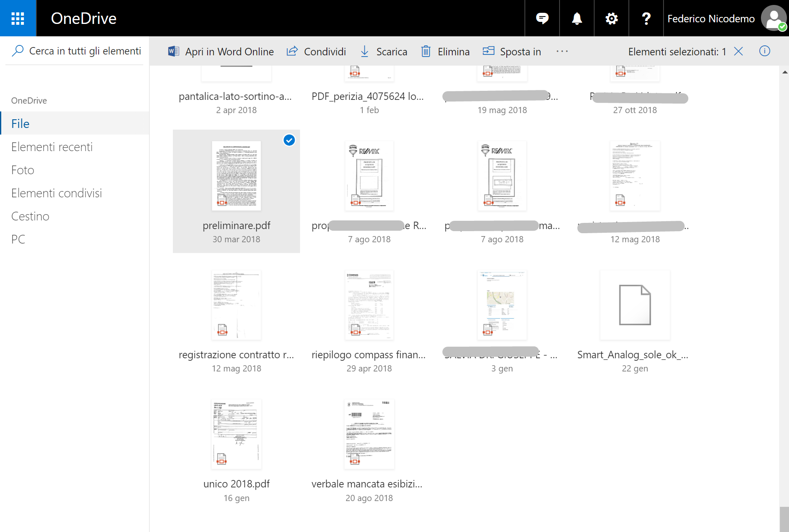Click PDF badge on riepilogo compass thumbnail
The height and width of the screenshot is (532, 789).
tap(355, 329)
